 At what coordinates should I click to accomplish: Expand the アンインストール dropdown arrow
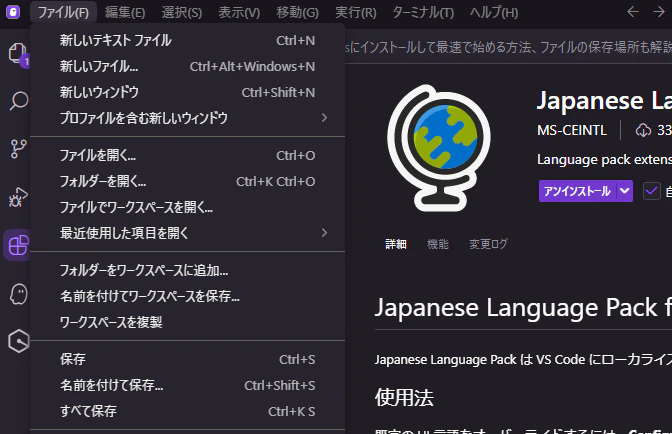point(624,191)
